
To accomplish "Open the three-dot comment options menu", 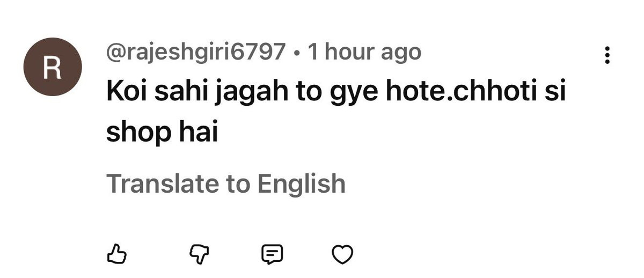I will pos(608,55).
